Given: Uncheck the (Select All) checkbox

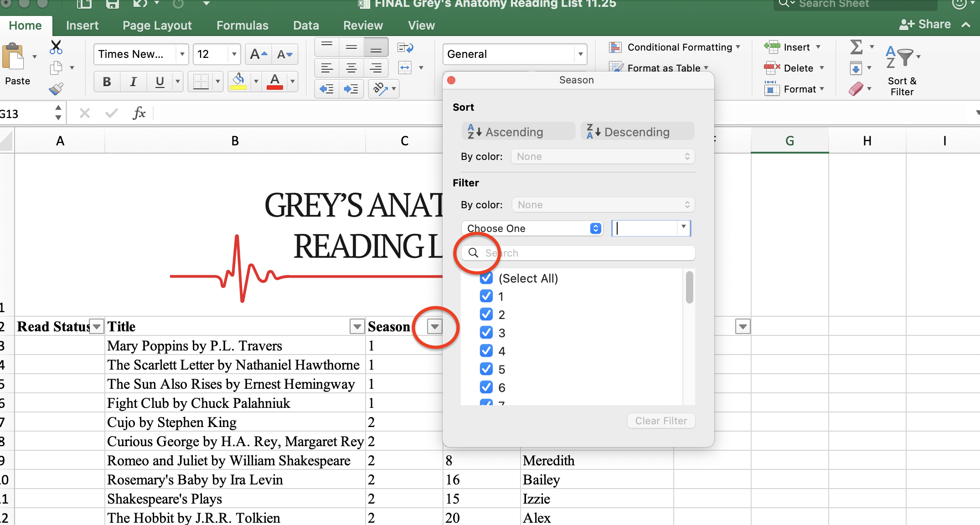Looking at the screenshot, I should (x=486, y=278).
